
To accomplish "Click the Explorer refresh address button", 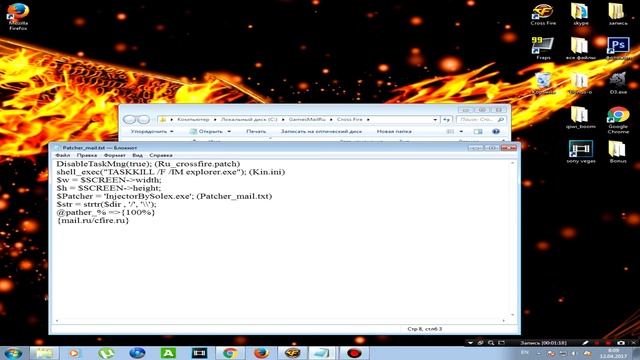I will [446, 120].
